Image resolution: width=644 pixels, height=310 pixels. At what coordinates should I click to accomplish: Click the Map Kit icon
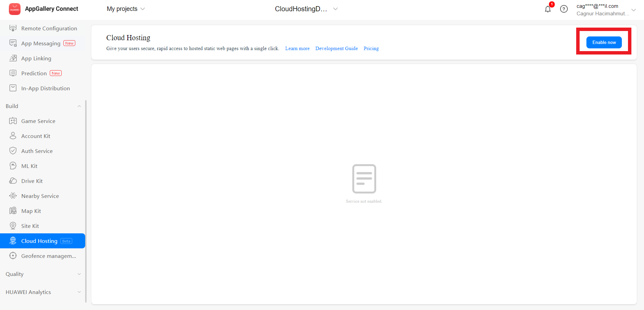13,211
